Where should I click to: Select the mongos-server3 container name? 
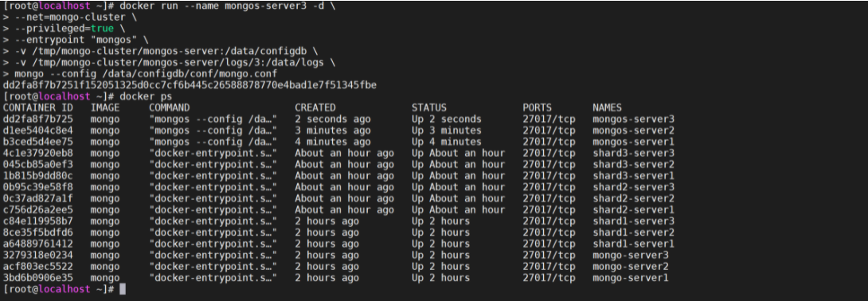(x=633, y=119)
